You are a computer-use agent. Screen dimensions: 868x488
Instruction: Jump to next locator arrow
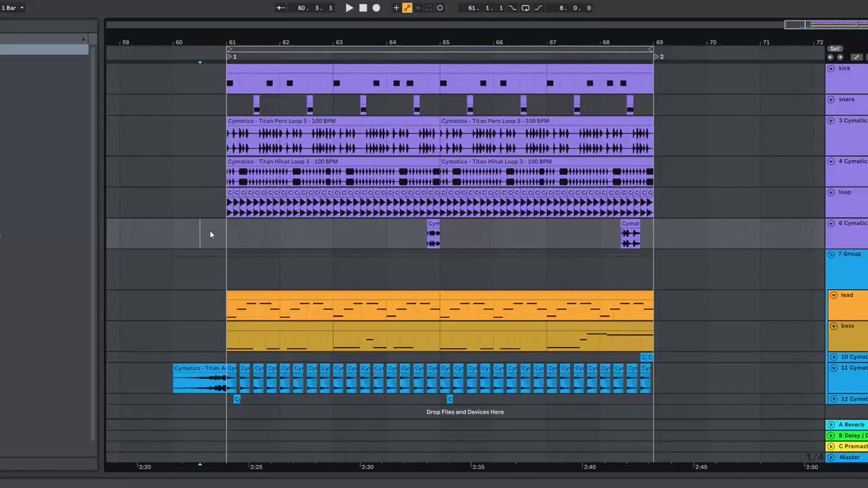tap(839, 56)
